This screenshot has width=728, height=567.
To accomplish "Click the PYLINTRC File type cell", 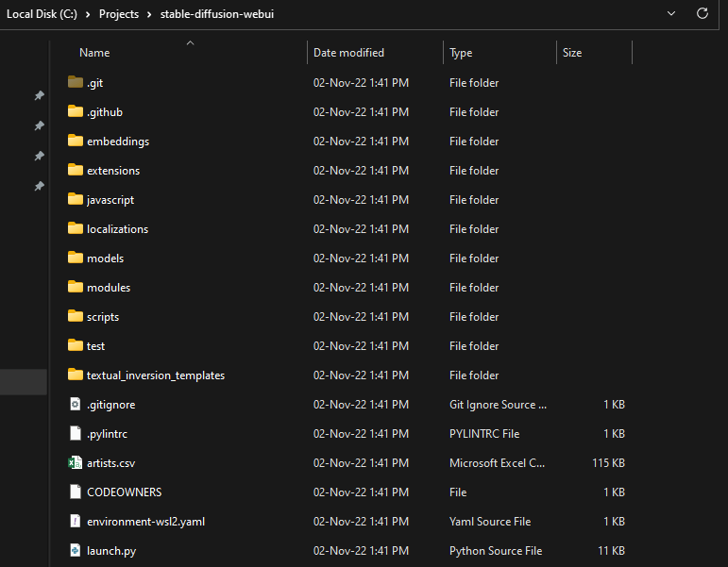I will 484,434.
